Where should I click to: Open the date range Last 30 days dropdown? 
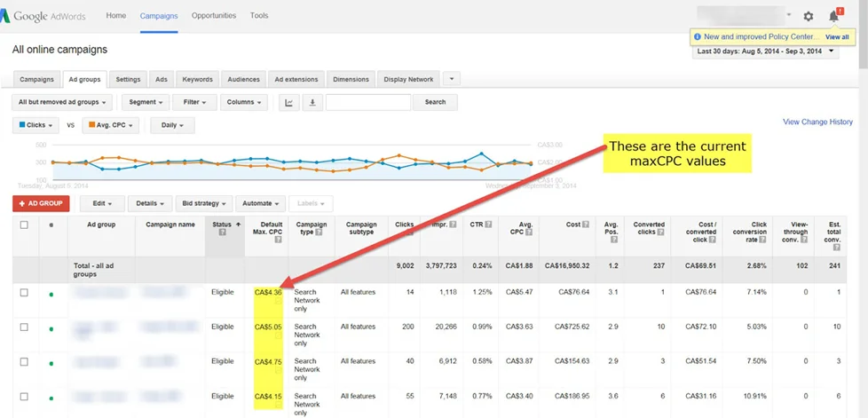tap(766, 51)
